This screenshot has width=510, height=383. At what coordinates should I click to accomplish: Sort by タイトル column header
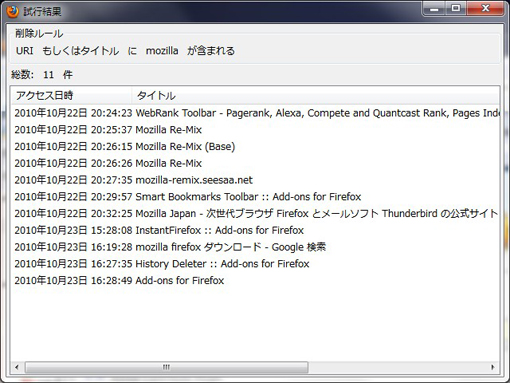(x=315, y=96)
